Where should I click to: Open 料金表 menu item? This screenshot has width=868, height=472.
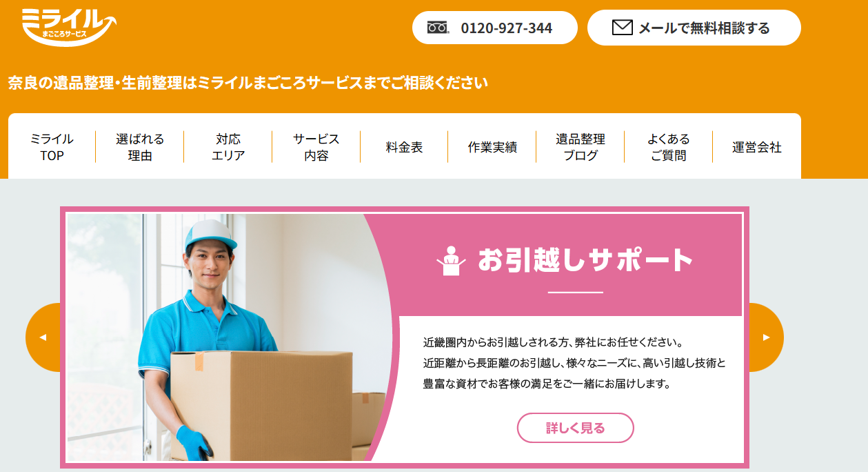coord(404,147)
